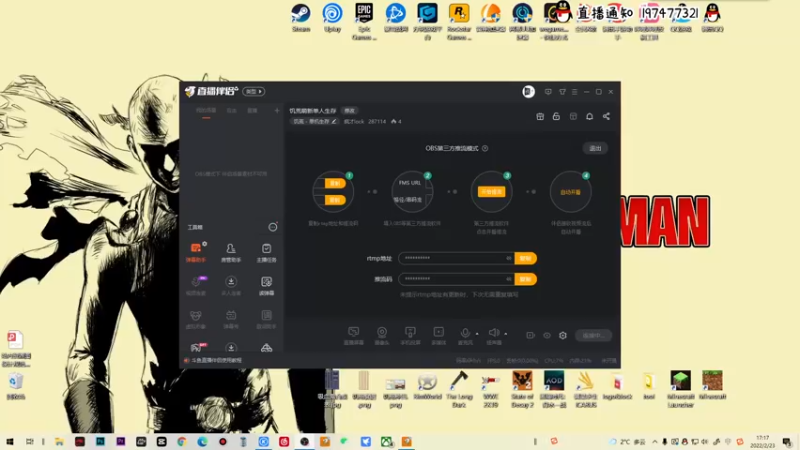This screenshot has height=450, width=800.
Task: Toggle preview eye icon in bottom bar
Action: pos(547,335)
